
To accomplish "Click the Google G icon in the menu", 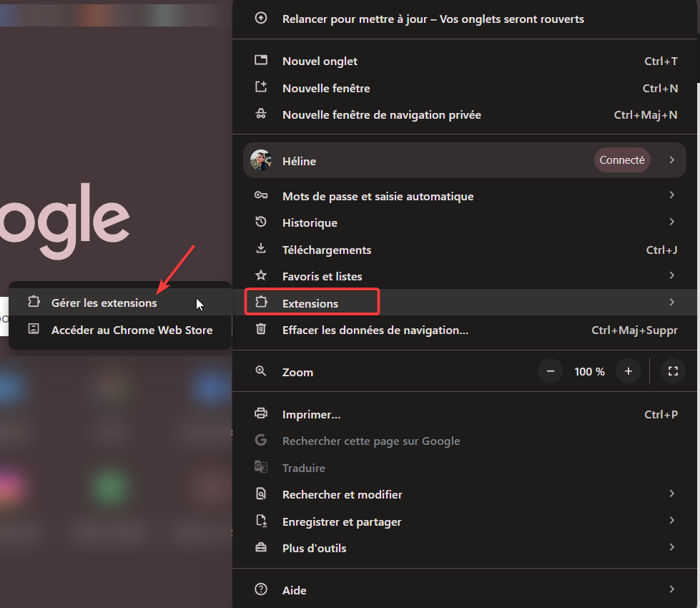I will pos(261,440).
